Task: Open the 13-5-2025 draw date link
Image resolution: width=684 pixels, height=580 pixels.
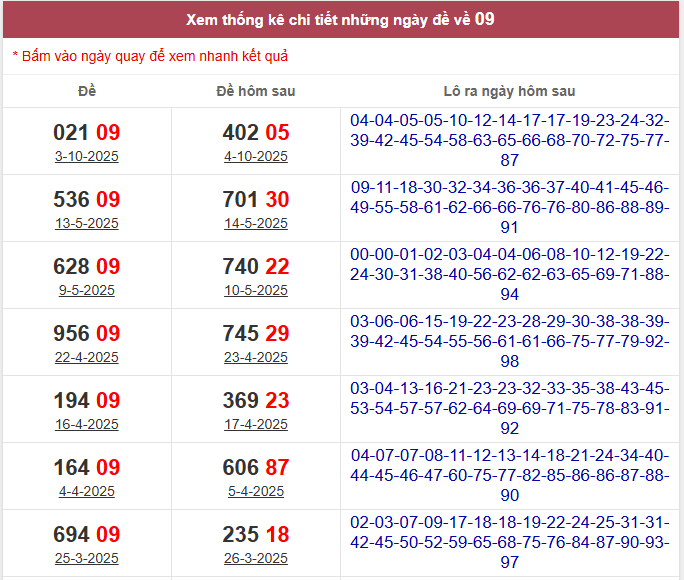Action: point(86,223)
